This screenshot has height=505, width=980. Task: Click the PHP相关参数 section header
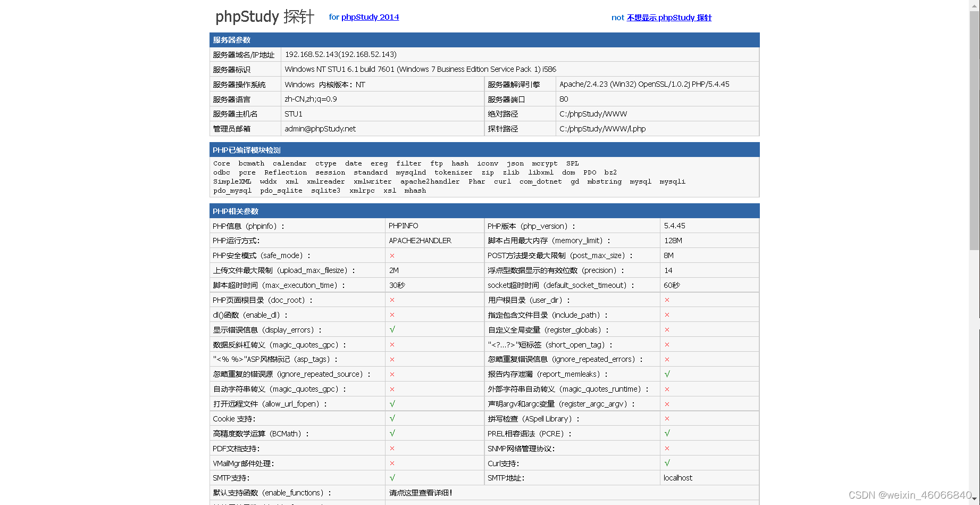(484, 211)
